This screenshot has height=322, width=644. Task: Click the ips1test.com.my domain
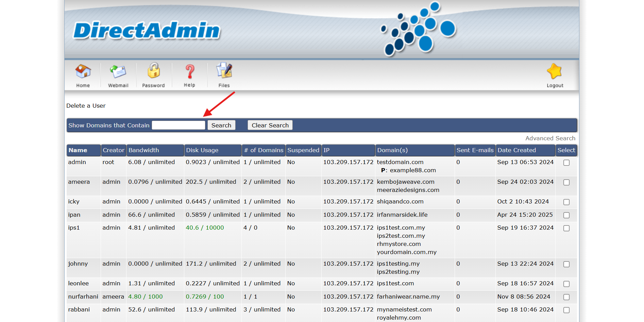click(x=401, y=228)
